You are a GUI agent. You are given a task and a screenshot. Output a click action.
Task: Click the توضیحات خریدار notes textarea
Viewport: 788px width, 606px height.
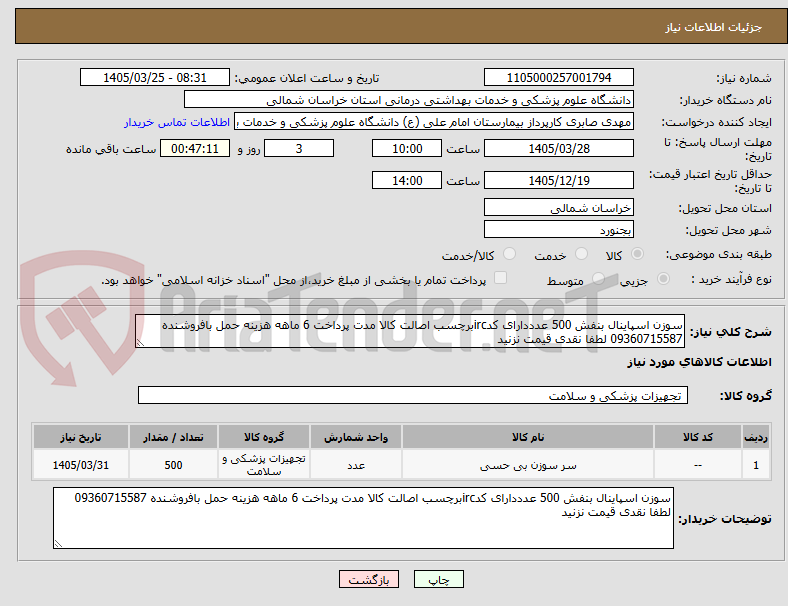[363, 518]
